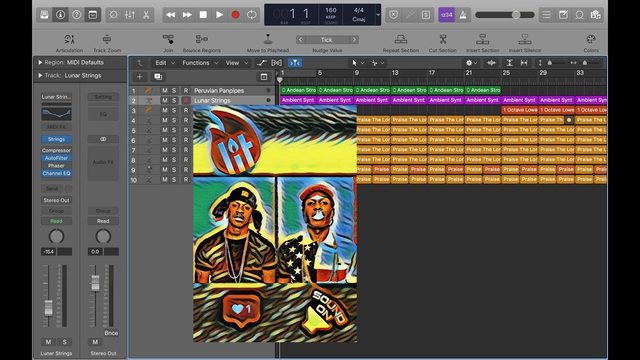Click the Nudge Value right arrow
Image resolution: width=640 pixels, height=360 pixels.
[354, 40]
